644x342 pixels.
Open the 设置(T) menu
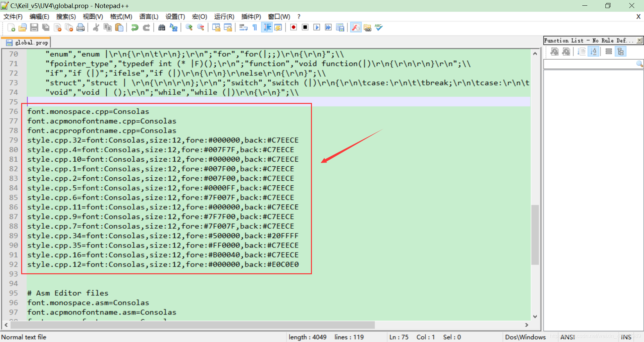click(175, 17)
